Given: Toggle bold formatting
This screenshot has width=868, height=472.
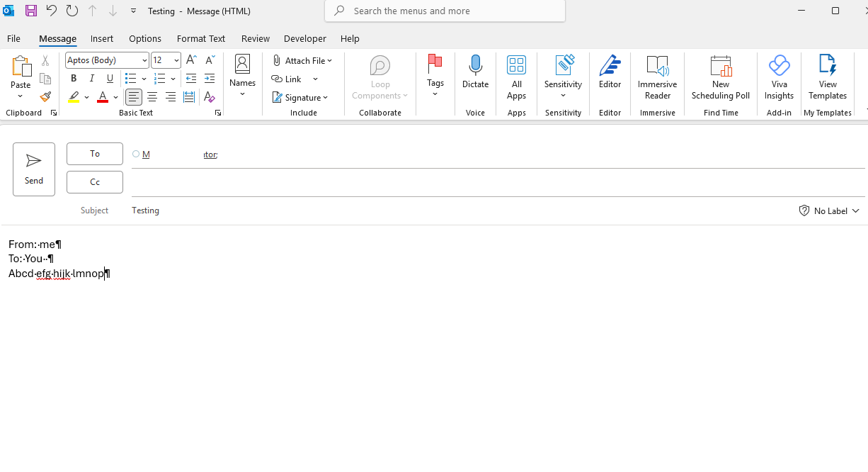Looking at the screenshot, I should 74,79.
